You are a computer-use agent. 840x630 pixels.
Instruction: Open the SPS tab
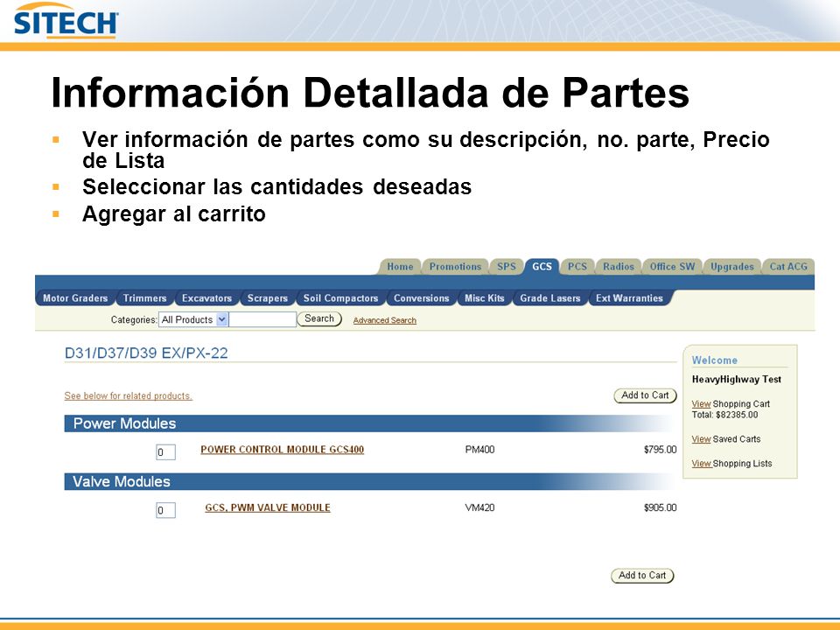coord(507,267)
